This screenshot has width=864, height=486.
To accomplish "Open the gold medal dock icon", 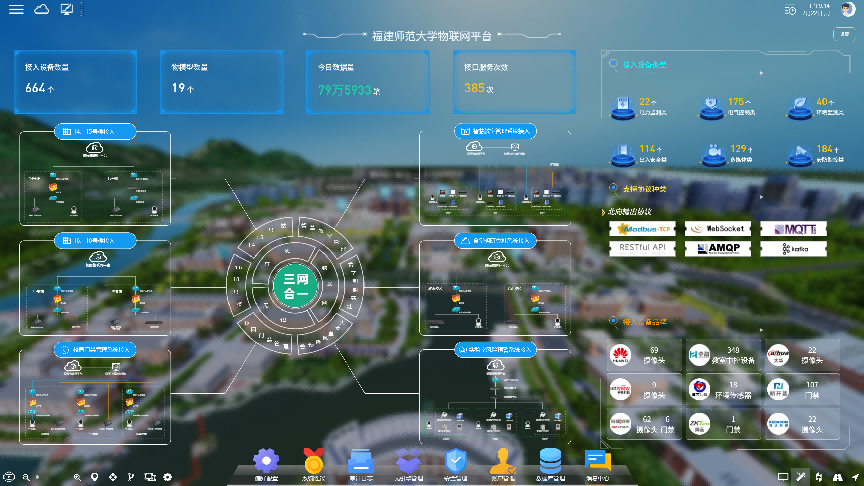I will (x=313, y=461).
